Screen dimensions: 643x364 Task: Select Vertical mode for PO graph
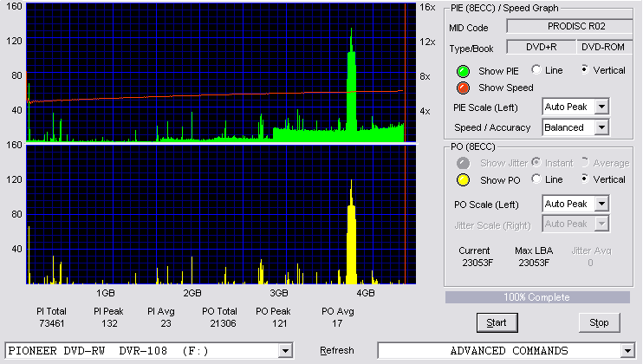click(x=584, y=179)
